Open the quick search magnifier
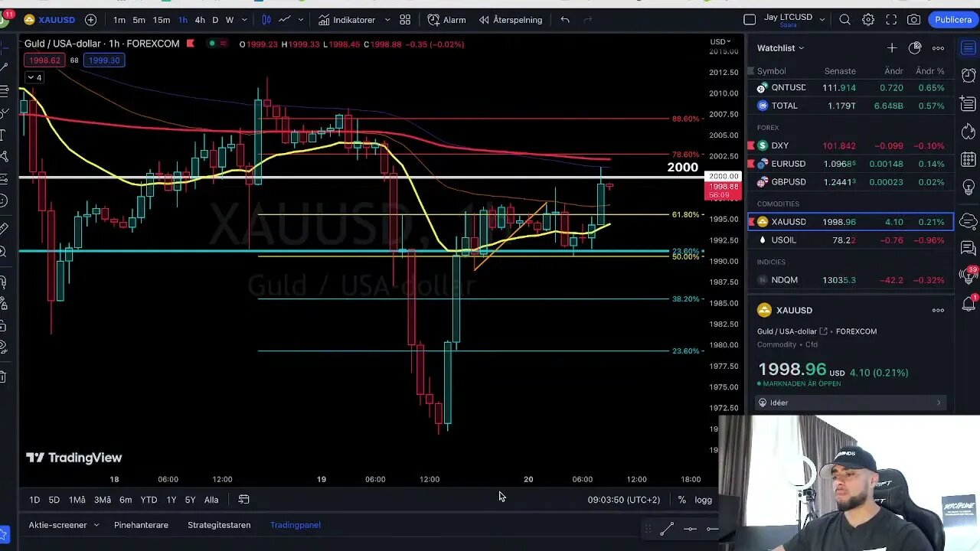The width and height of the screenshot is (980, 551). click(x=845, y=20)
